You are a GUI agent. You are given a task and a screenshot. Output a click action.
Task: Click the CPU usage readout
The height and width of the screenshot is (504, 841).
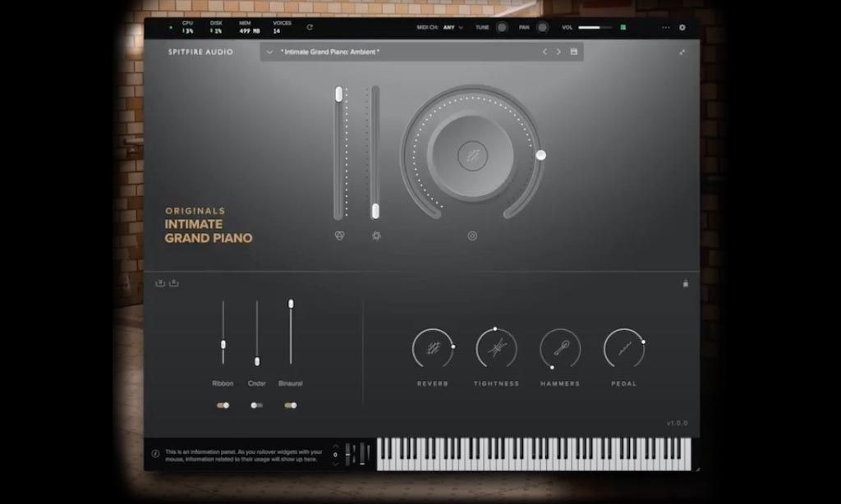[187, 27]
